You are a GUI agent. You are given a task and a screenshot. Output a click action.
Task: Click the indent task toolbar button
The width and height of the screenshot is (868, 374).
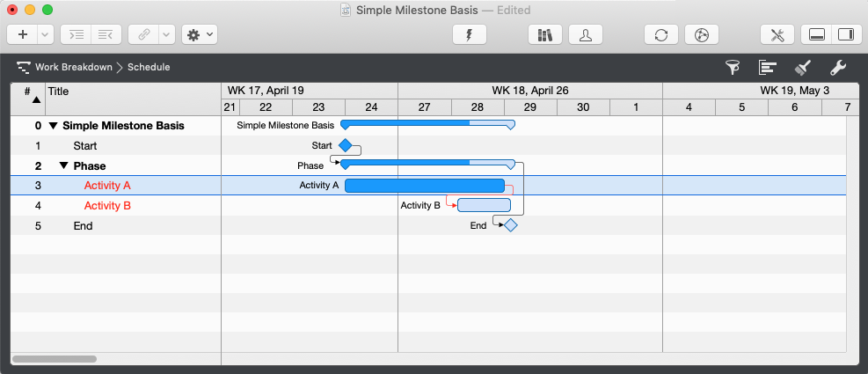point(77,34)
